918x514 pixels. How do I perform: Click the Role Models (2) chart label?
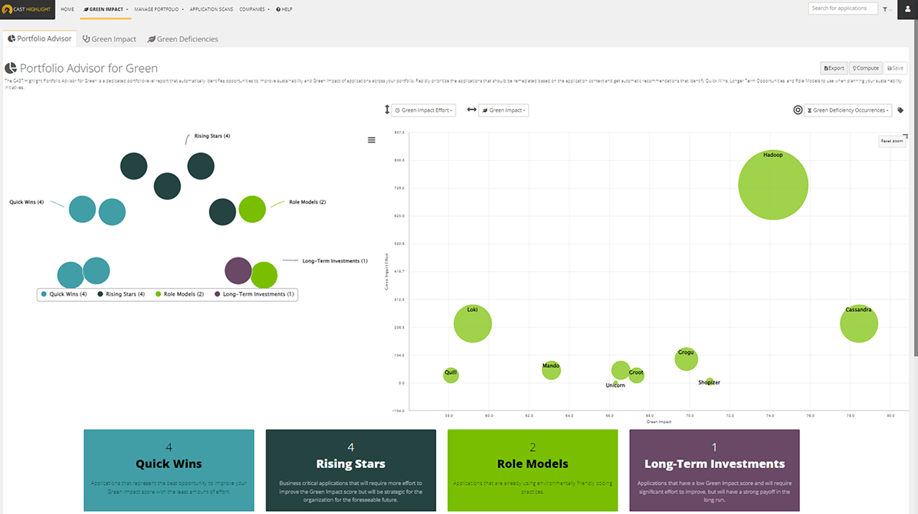pos(307,202)
